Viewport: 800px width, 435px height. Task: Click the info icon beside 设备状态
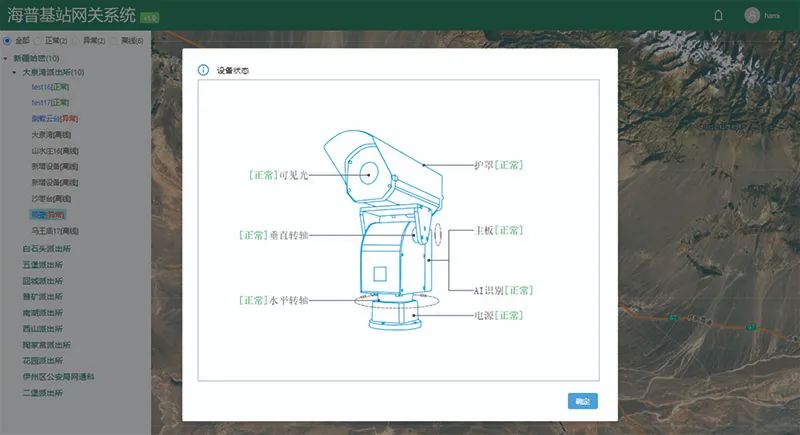coord(203,70)
